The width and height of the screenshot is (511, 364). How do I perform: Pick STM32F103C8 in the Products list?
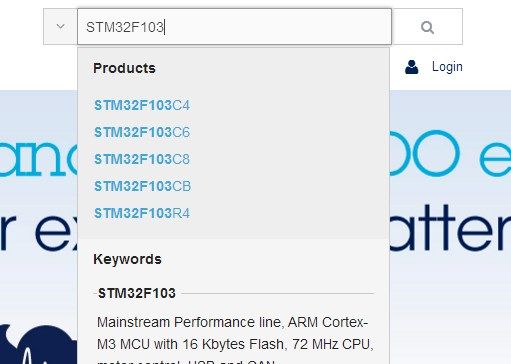click(x=142, y=159)
